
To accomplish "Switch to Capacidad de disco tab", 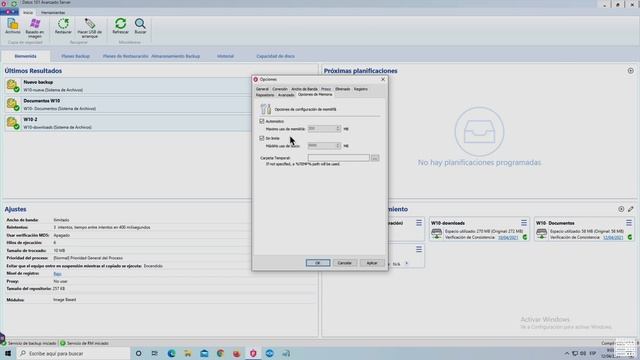I will click(276, 56).
